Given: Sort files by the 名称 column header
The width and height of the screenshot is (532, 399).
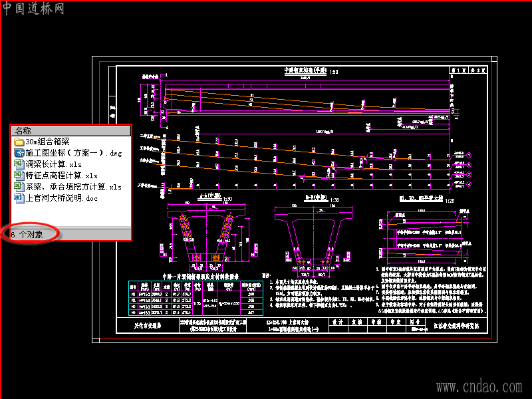Looking at the screenshot, I should (x=71, y=130).
